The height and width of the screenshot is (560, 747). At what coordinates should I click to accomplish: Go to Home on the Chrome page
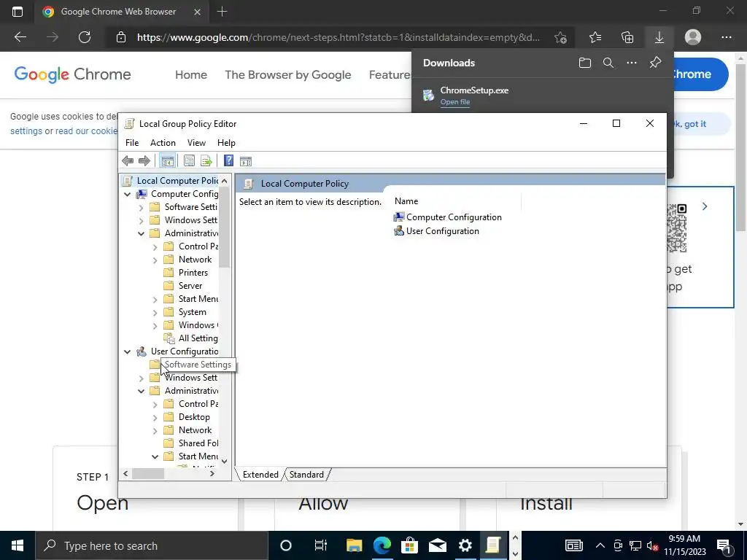[x=191, y=75]
